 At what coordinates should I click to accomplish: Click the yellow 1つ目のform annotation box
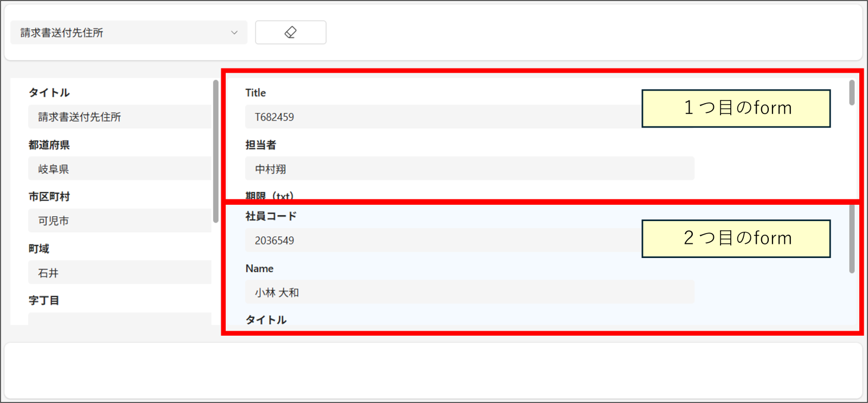[x=736, y=109]
